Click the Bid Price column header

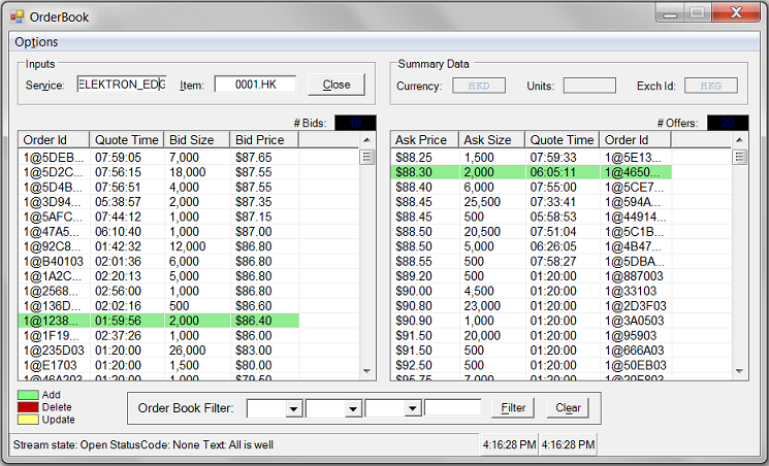264,140
